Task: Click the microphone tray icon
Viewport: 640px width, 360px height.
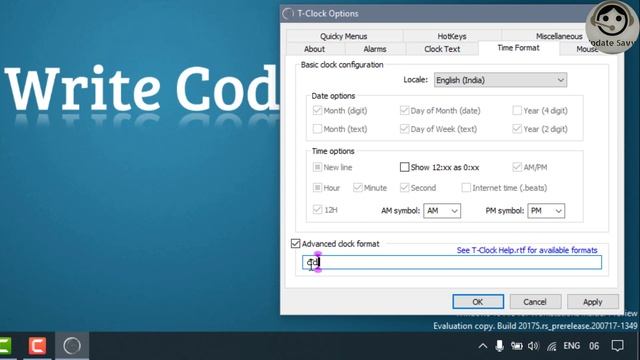Action: click(499, 346)
